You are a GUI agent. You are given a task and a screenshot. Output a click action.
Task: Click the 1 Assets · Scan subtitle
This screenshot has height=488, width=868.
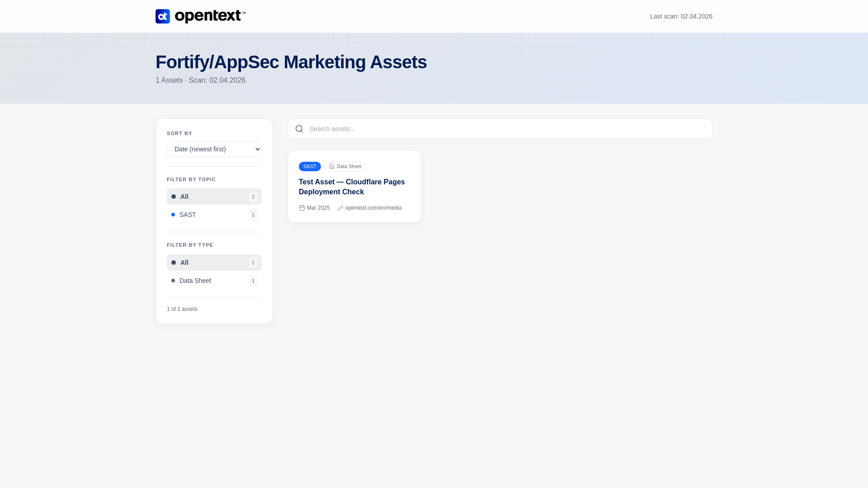(x=200, y=80)
